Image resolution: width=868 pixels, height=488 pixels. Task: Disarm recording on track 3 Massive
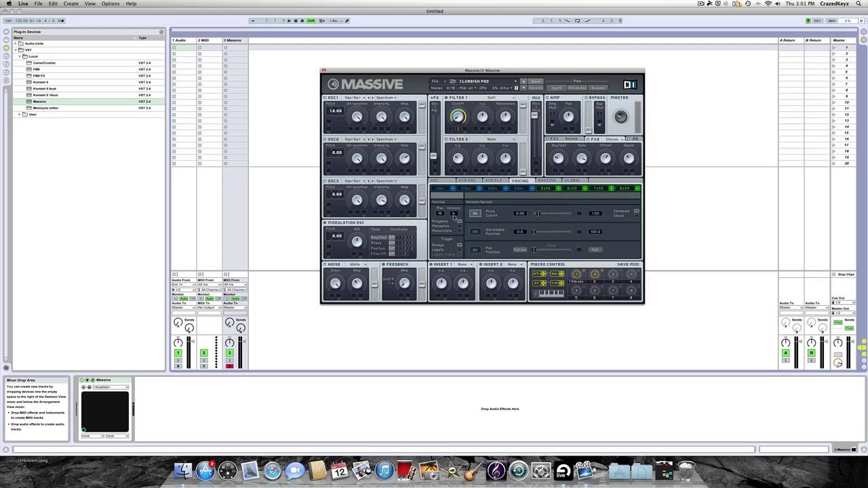pos(229,366)
